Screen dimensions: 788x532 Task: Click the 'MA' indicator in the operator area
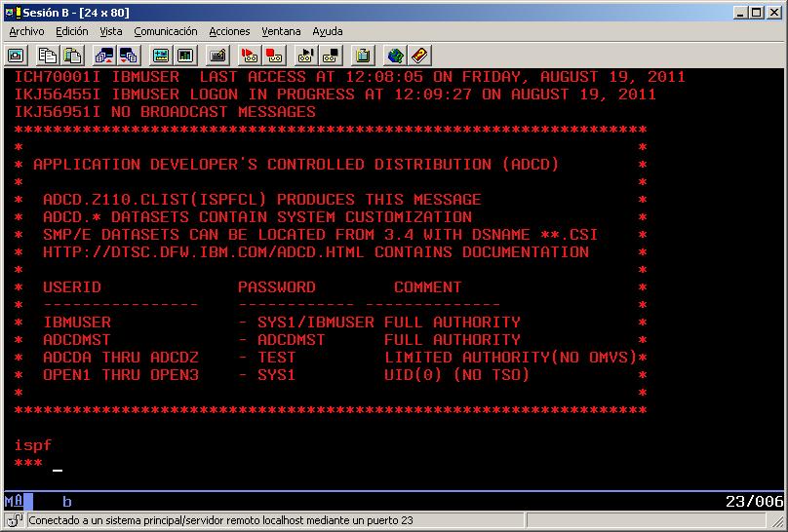click(14, 501)
